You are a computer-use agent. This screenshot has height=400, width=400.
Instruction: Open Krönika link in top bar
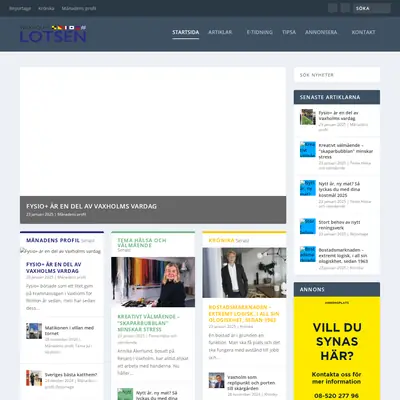[46, 8]
